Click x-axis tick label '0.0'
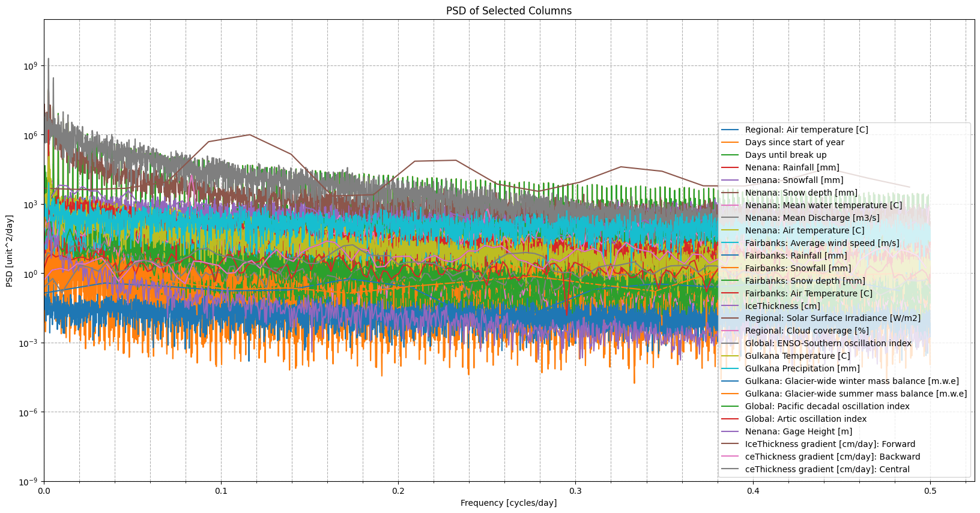Screen dimensions: 980x513 pos(44,491)
